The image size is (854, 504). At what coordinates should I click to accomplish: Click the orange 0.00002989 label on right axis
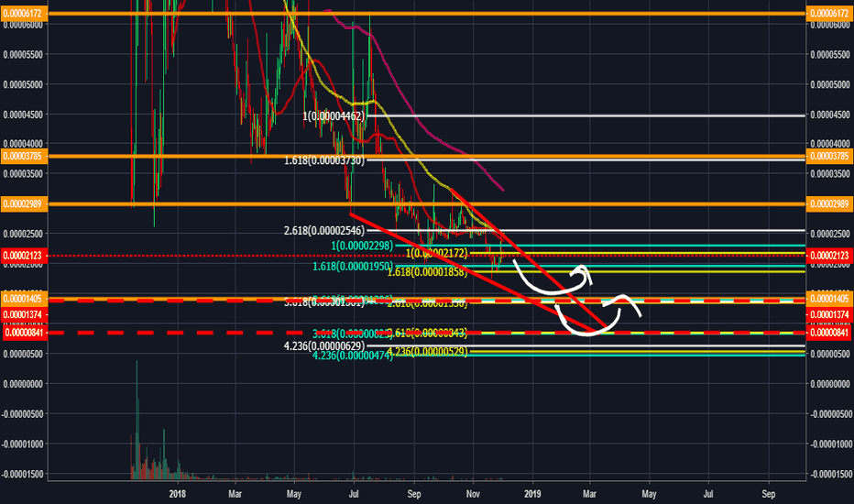pyautogui.click(x=829, y=203)
